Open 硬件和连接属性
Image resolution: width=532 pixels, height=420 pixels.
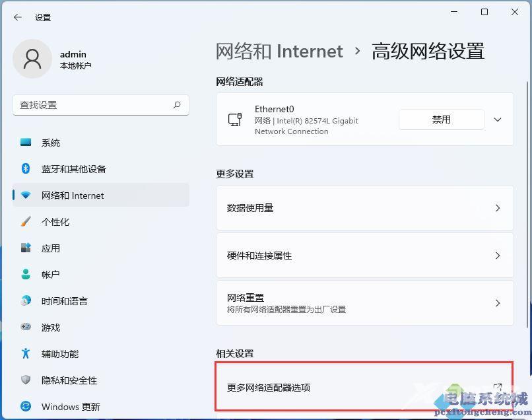364,256
